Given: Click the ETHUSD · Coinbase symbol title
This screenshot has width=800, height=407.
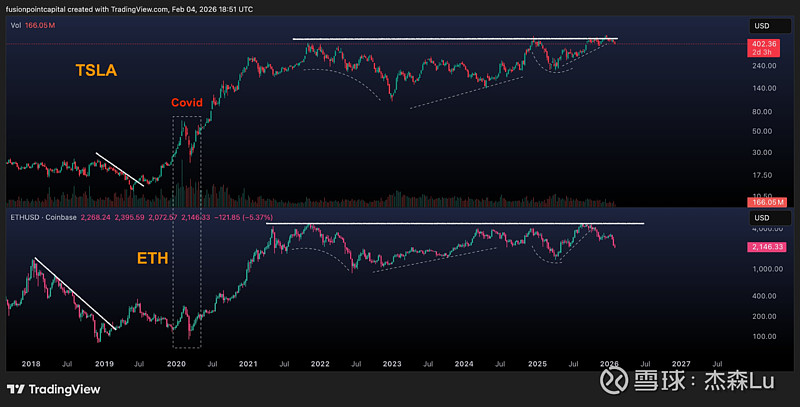Looking at the screenshot, I should (43, 217).
